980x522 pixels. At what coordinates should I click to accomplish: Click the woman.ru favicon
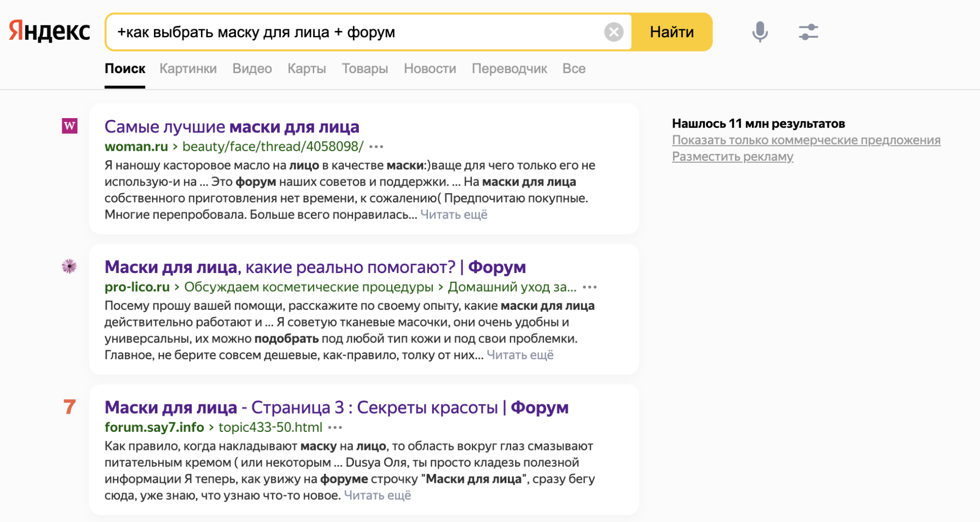point(70,126)
